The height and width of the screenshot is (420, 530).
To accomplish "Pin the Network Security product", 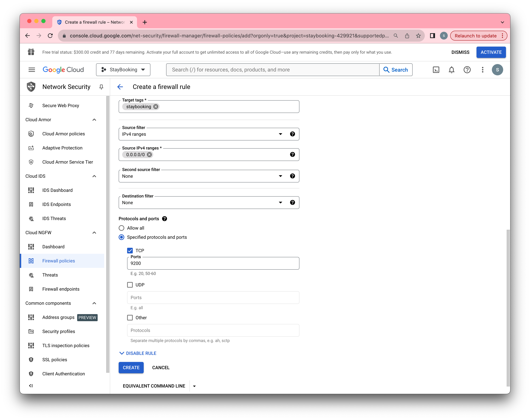I will click(101, 87).
